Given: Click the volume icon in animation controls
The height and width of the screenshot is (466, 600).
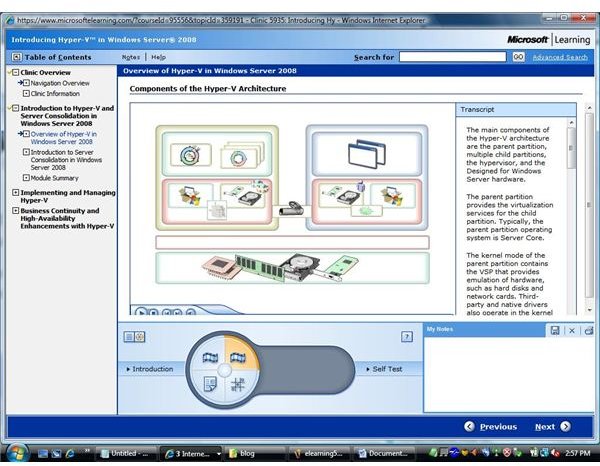Looking at the screenshot, I should point(190,313).
